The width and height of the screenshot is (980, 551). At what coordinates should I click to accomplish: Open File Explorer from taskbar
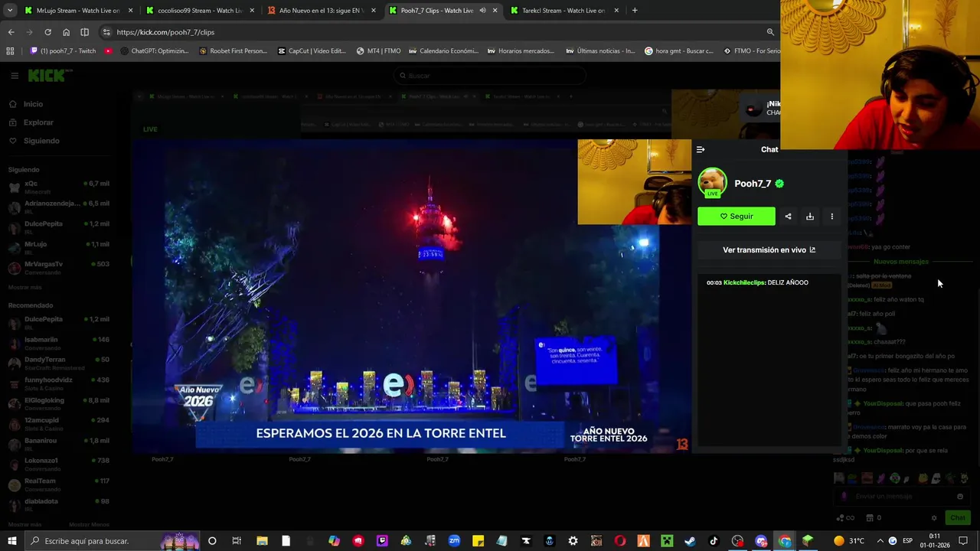point(262,541)
